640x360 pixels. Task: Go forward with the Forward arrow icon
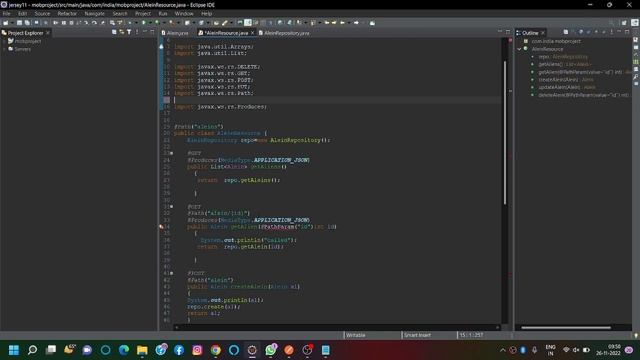(x=356, y=23)
